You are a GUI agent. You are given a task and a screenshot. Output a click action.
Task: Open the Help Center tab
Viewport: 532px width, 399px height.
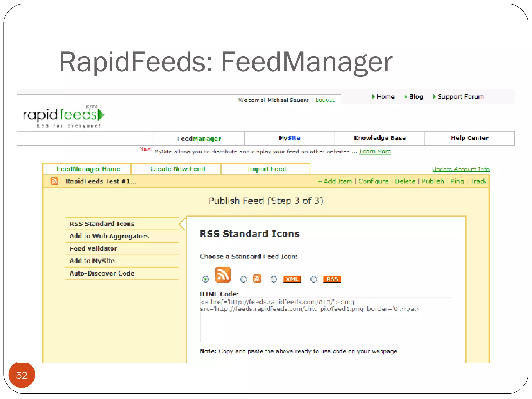pyautogui.click(x=470, y=138)
